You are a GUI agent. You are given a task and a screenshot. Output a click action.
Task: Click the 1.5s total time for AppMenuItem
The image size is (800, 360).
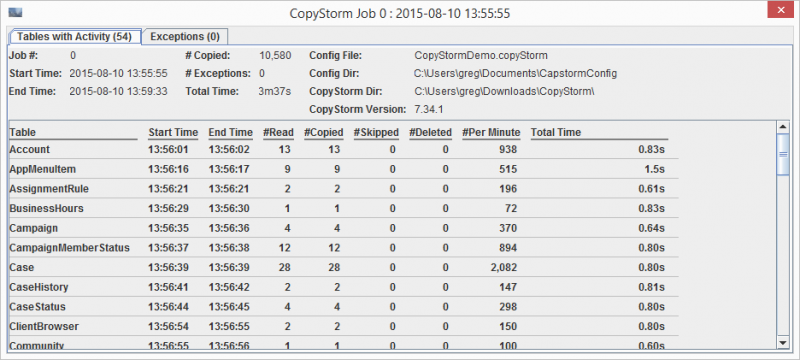click(656, 169)
